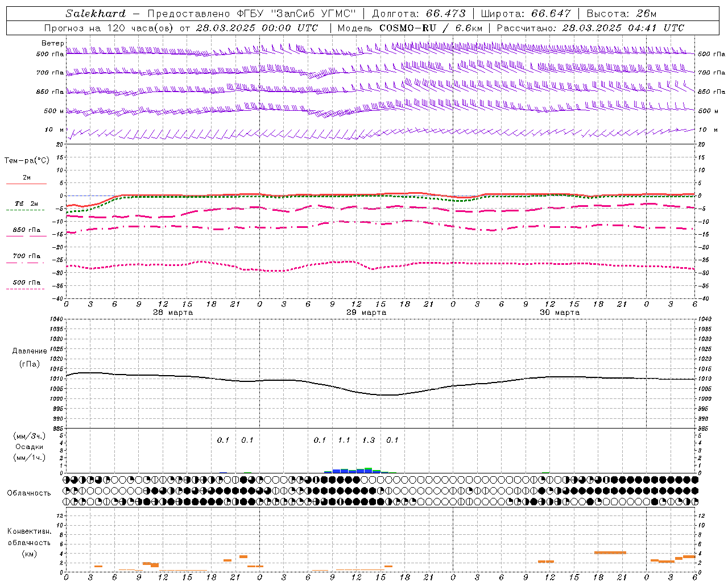Image resolution: width=728 pixels, height=582 pixels.
Task: Click the tallest blue-green precipitation bar
Action: point(369,470)
